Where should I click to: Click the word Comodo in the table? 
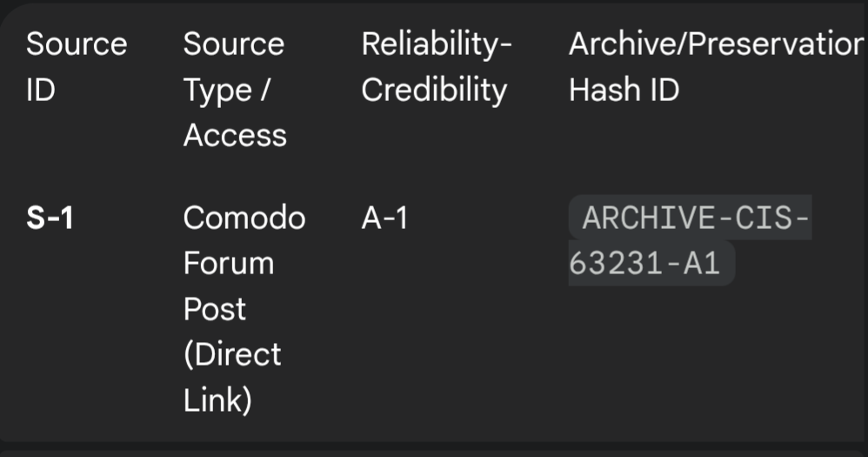[x=244, y=218]
